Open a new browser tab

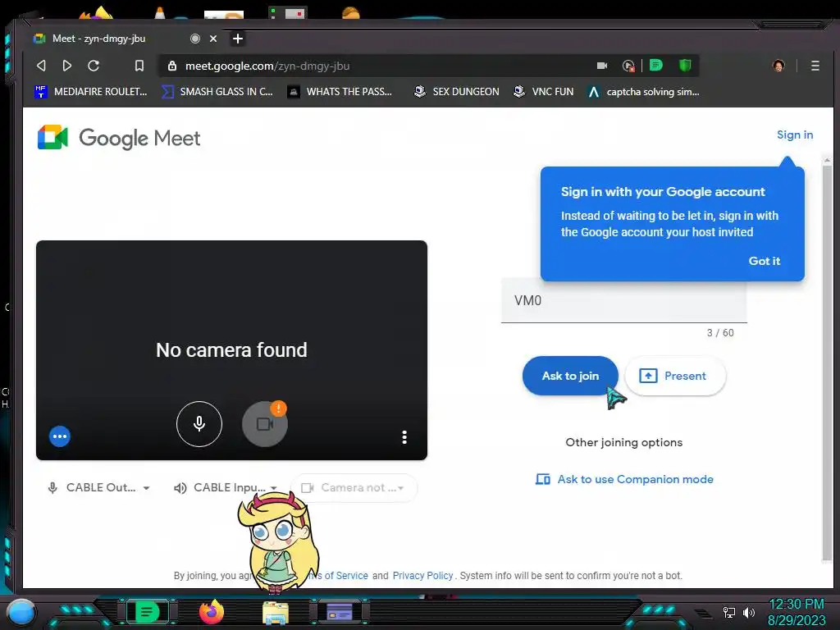[x=238, y=39]
